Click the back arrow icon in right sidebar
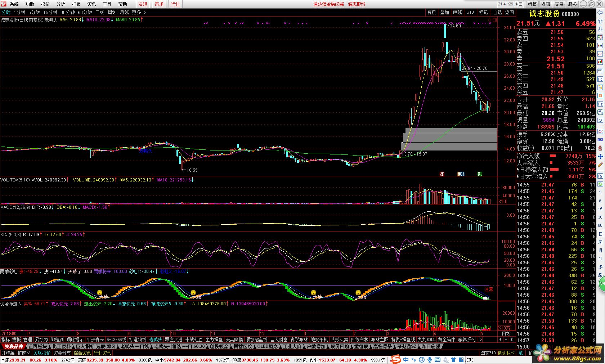 600,12
